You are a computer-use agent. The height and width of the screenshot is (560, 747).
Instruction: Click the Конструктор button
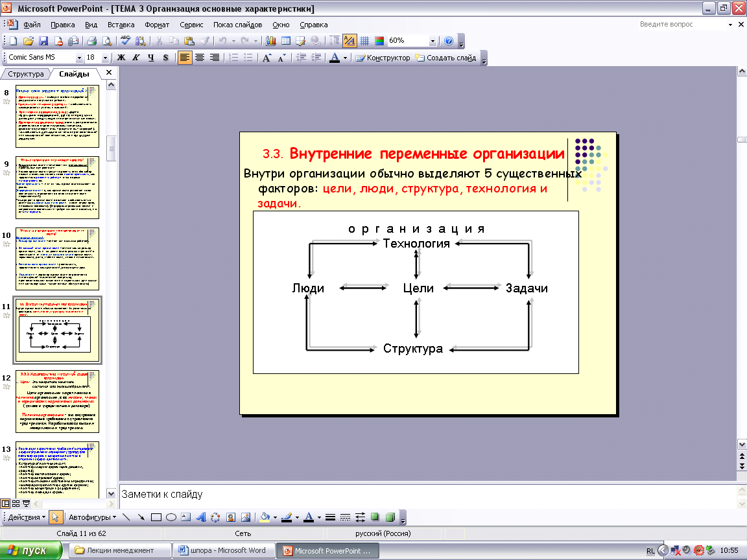coord(383,58)
